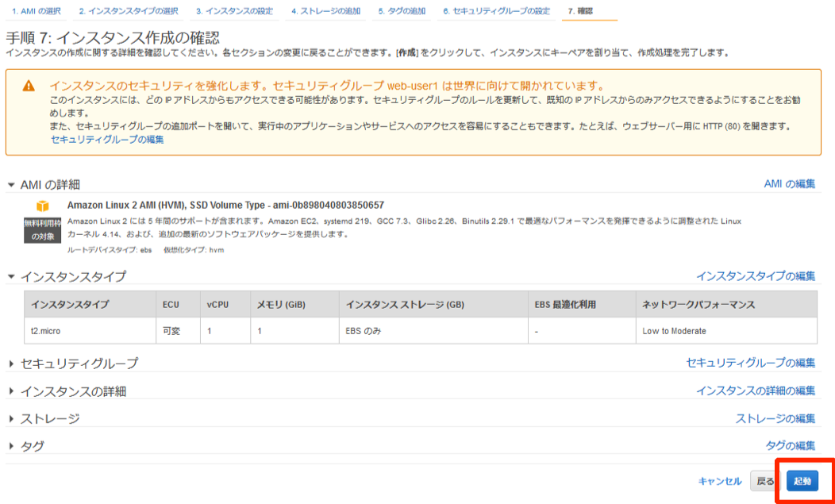Click 'インスタンスタイプの編集' link
835x504 pixels.
point(755,276)
